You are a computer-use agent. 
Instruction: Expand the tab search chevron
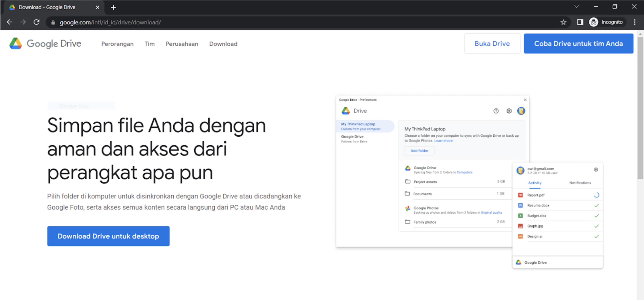point(576,7)
